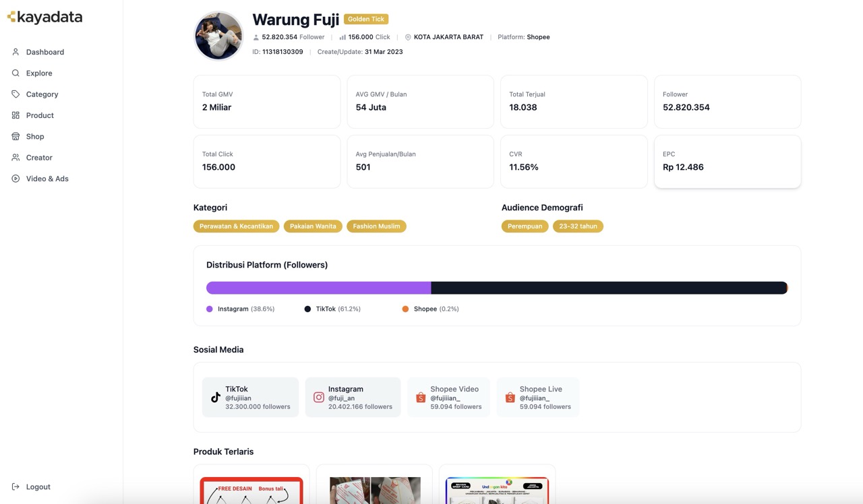The image size is (863, 504).
Task: Select the Perawatan & Kecantikan category tag
Action: point(236,226)
